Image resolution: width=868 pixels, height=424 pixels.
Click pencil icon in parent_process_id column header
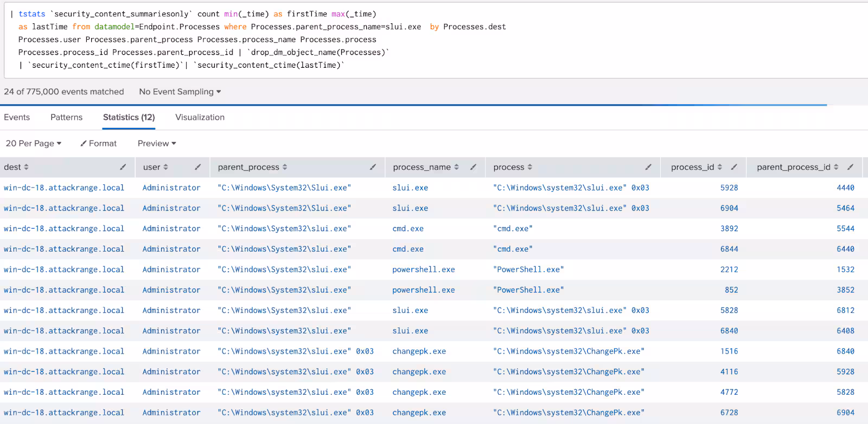850,167
